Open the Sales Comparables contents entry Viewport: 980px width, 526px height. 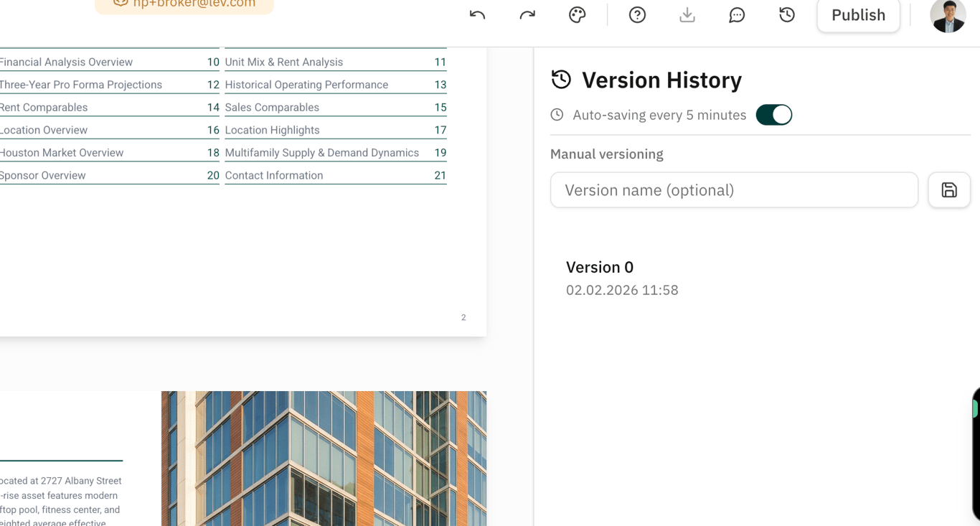coord(272,107)
